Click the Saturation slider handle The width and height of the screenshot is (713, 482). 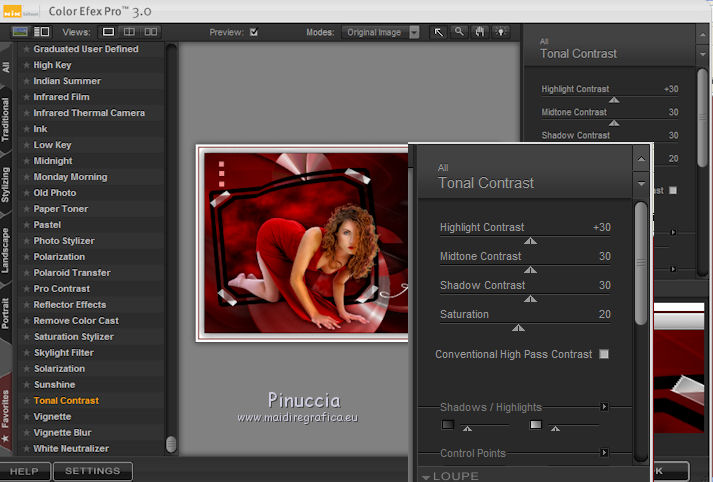pyautogui.click(x=517, y=326)
